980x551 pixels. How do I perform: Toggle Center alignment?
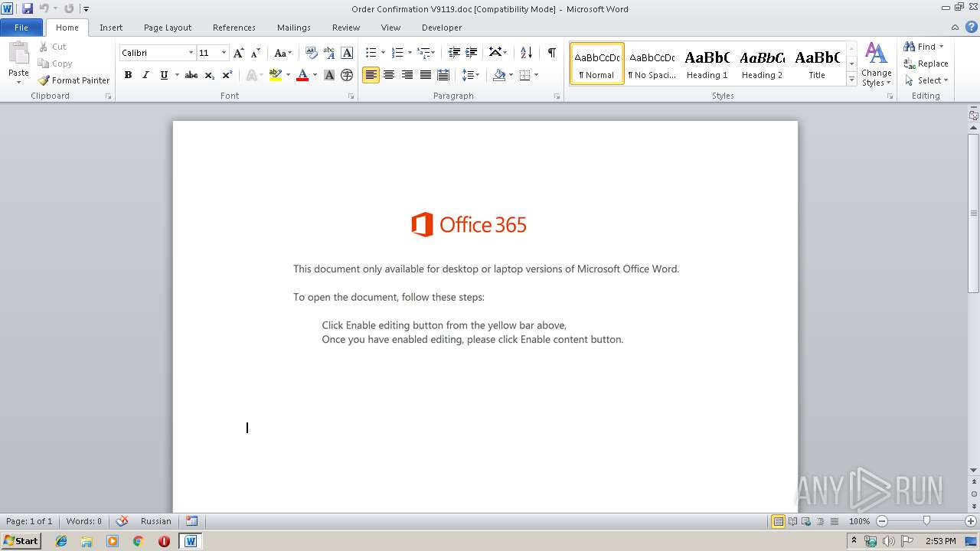(389, 75)
